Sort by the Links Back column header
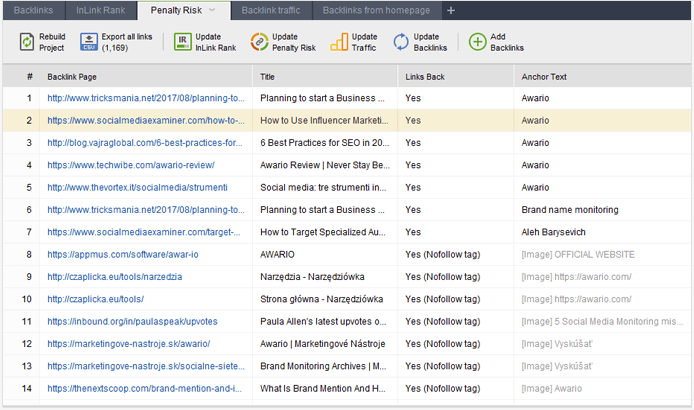This screenshot has width=694, height=410. click(425, 77)
